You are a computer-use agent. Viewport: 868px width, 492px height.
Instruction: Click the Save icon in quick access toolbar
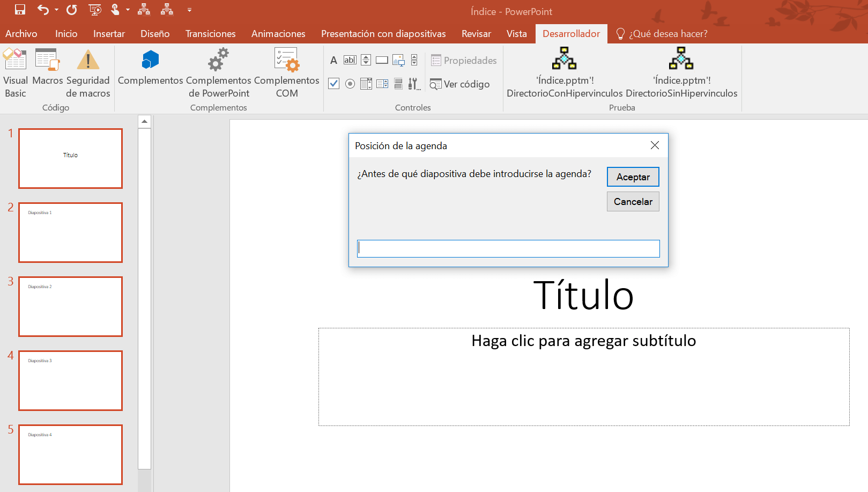click(x=20, y=10)
